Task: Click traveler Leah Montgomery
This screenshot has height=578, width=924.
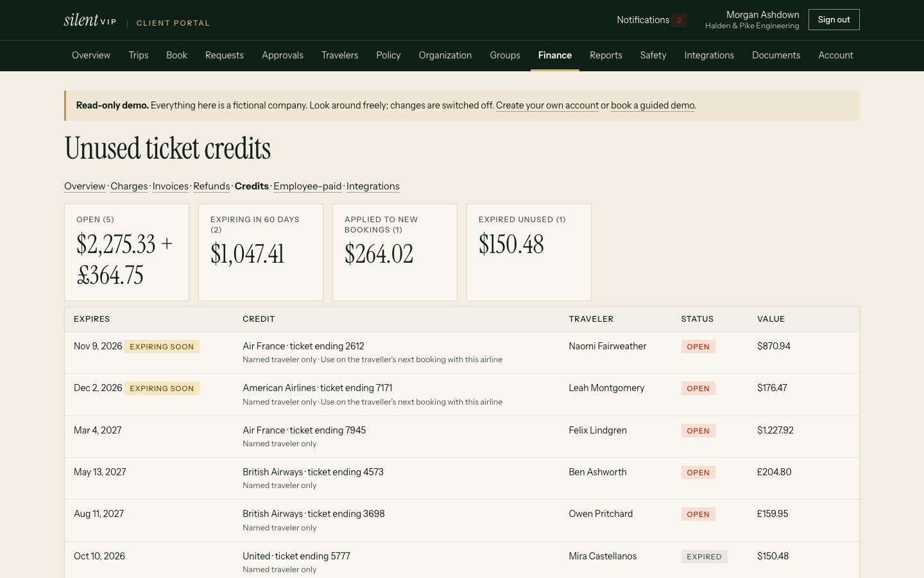Action: [x=606, y=388]
